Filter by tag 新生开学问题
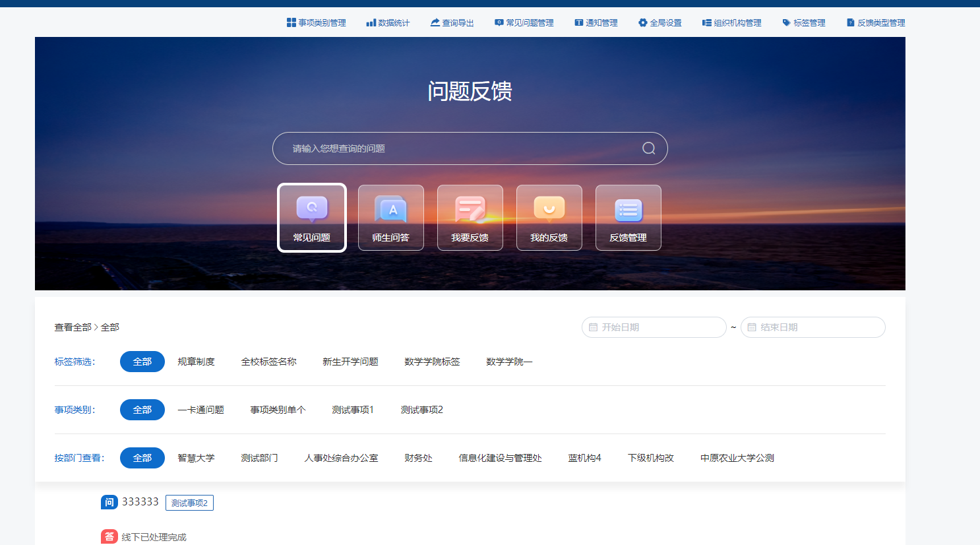 (351, 362)
